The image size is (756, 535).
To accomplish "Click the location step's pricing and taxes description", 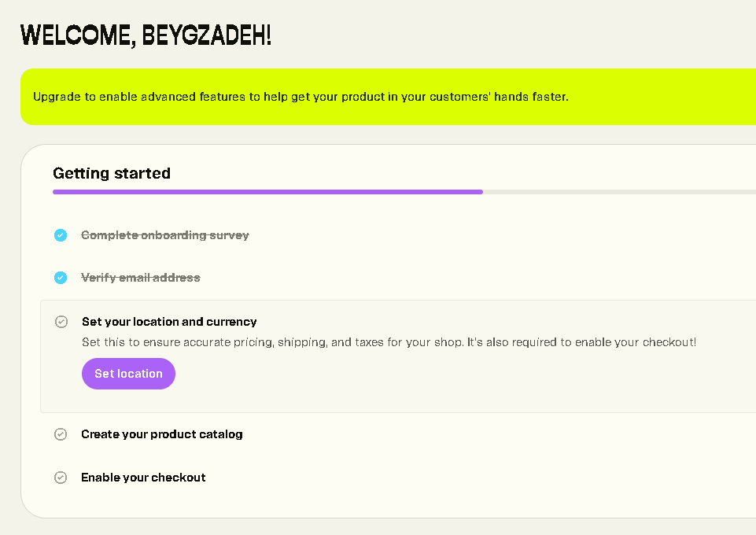I will tap(389, 342).
